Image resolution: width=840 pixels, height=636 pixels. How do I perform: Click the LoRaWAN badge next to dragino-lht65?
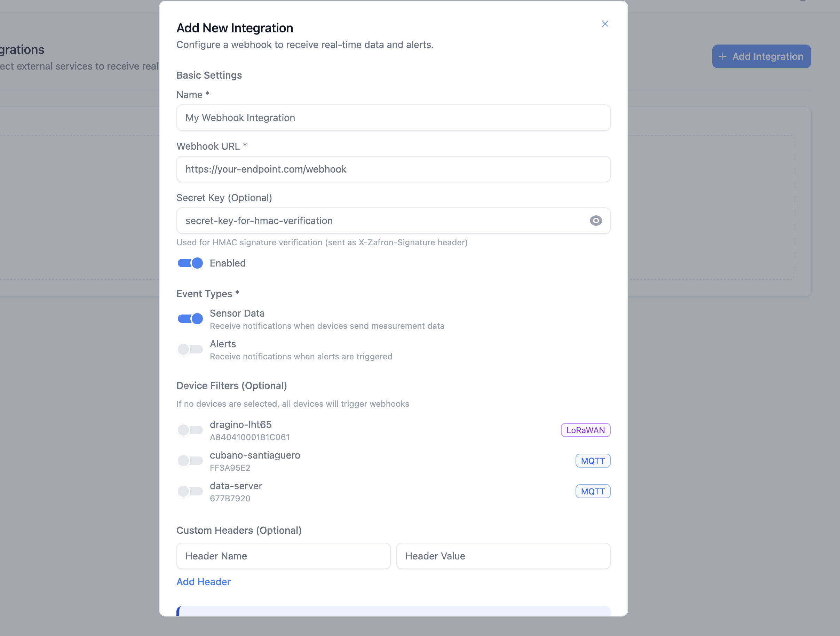pyautogui.click(x=585, y=430)
